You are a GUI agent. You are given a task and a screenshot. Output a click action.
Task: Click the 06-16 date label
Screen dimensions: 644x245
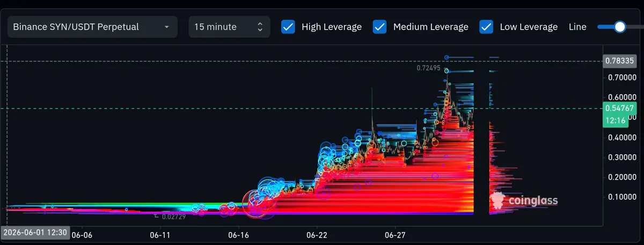238,235
